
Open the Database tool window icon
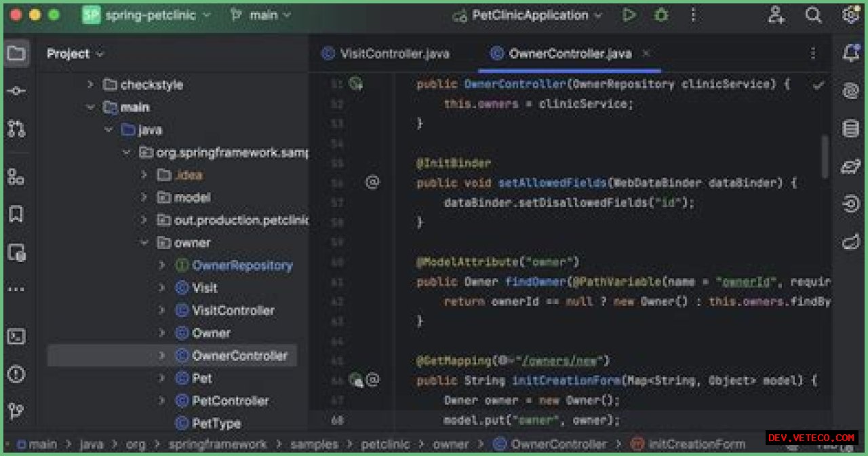(x=850, y=128)
